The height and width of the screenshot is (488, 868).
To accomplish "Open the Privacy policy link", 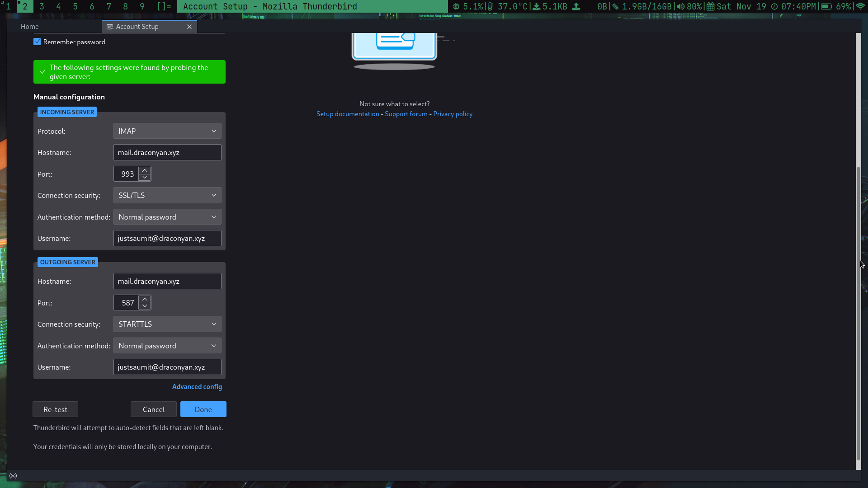I will (x=453, y=114).
